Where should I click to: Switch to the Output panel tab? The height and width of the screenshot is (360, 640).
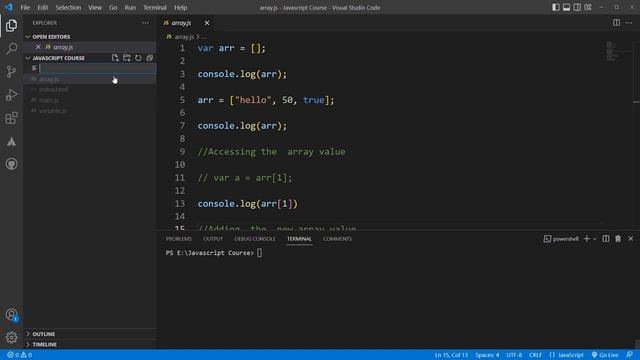(x=213, y=239)
